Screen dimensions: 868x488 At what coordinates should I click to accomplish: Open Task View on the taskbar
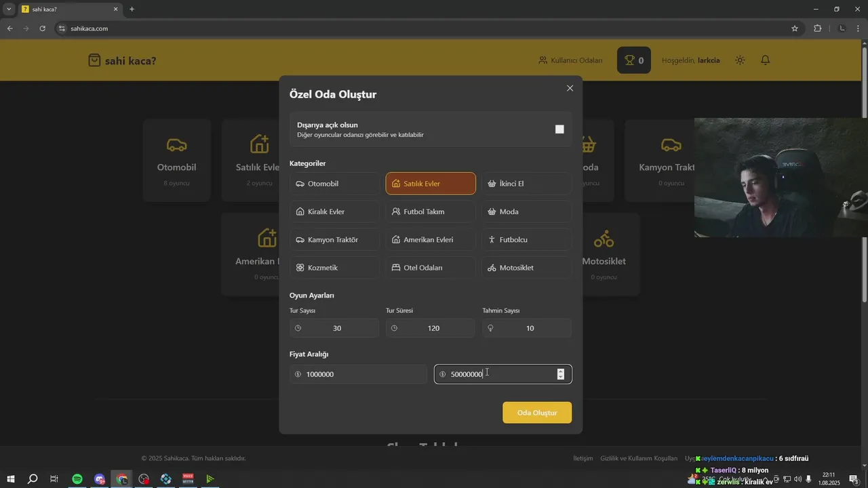tap(54, 479)
